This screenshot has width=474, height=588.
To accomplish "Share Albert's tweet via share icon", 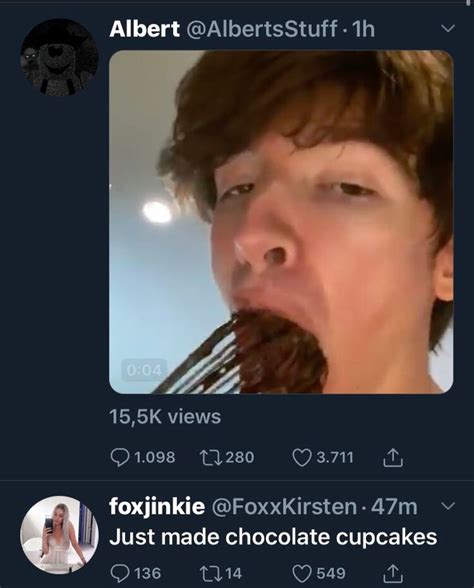I will coord(393,457).
